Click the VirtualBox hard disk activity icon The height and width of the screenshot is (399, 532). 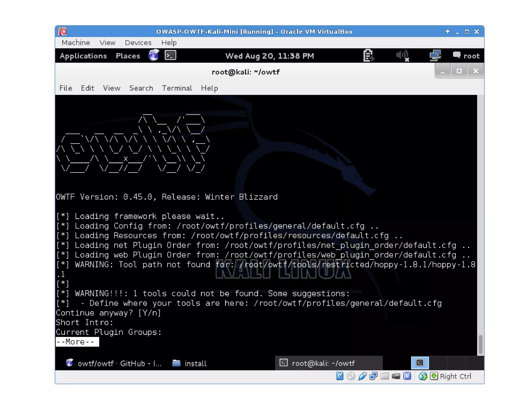pyautogui.click(x=340, y=376)
